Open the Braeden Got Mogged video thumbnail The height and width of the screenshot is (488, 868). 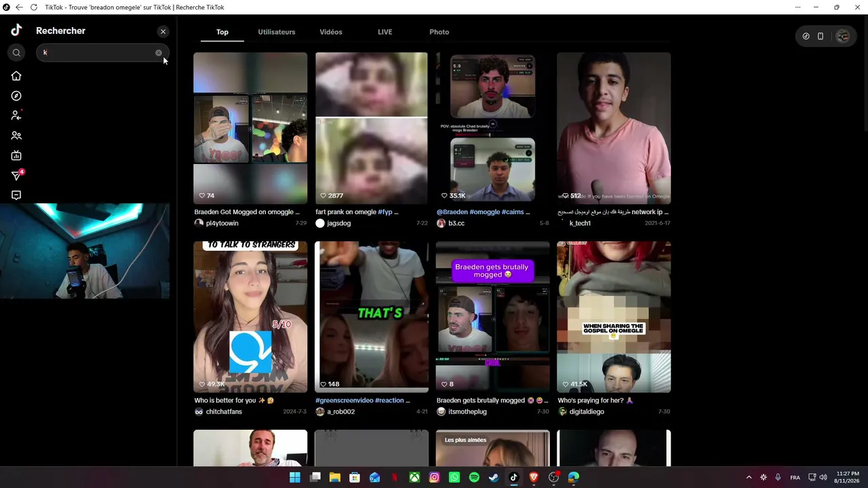pos(250,128)
